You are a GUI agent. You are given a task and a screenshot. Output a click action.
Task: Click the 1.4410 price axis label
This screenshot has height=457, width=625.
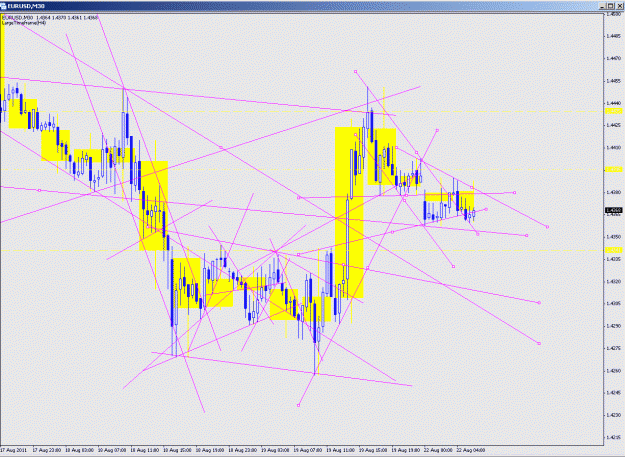[x=614, y=148]
